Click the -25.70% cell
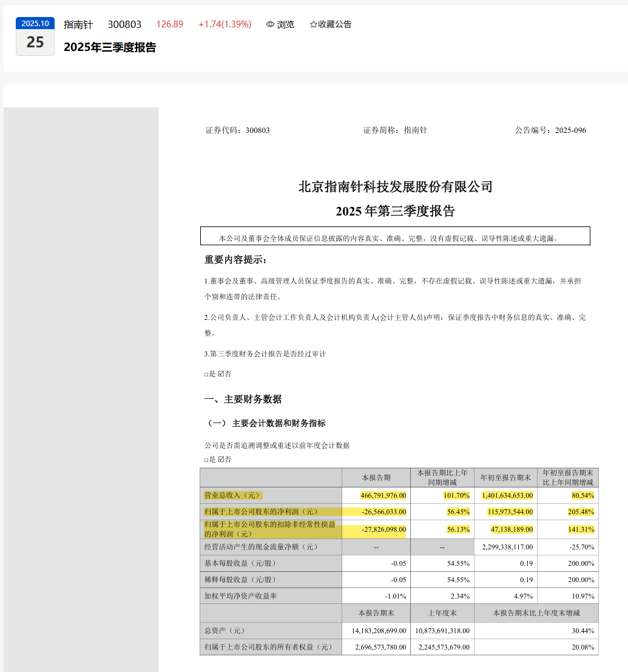Image resolution: width=628 pixels, height=672 pixels. coord(581,547)
